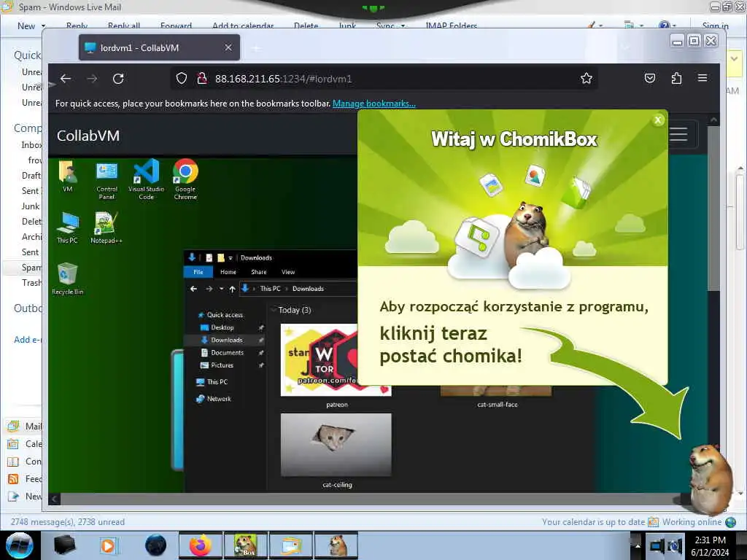747x560 pixels.
Task: Open the ChomikBox taskbar button
Action: (246, 545)
